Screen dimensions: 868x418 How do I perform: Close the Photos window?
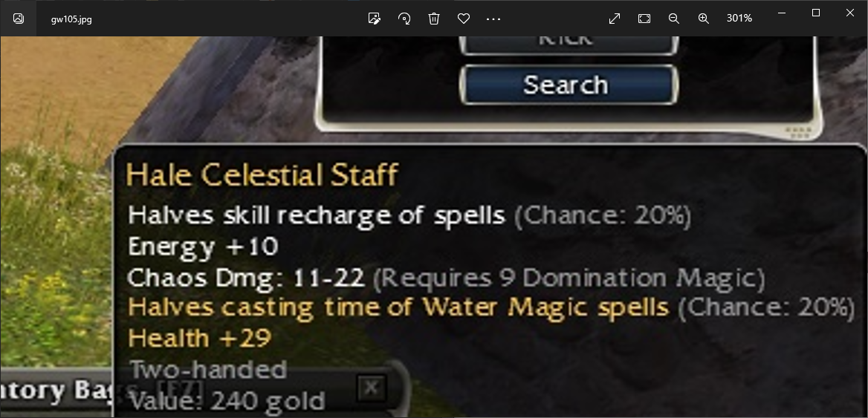[849, 13]
